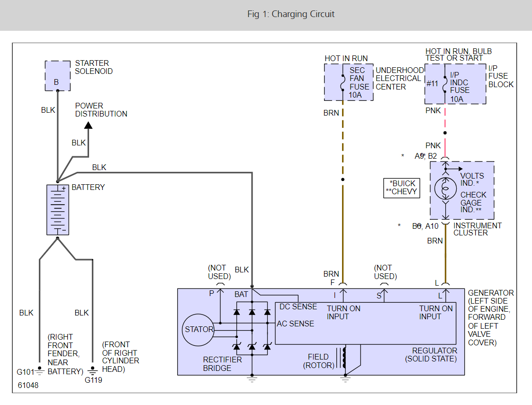
Task: Click the splice dot on the brown dashed wire
Action: (x=343, y=180)
